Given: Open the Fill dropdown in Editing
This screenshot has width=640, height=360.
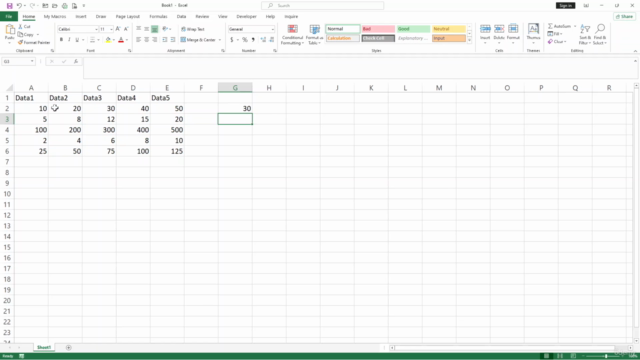Looking at the screenshot, I should pos(556,34).
